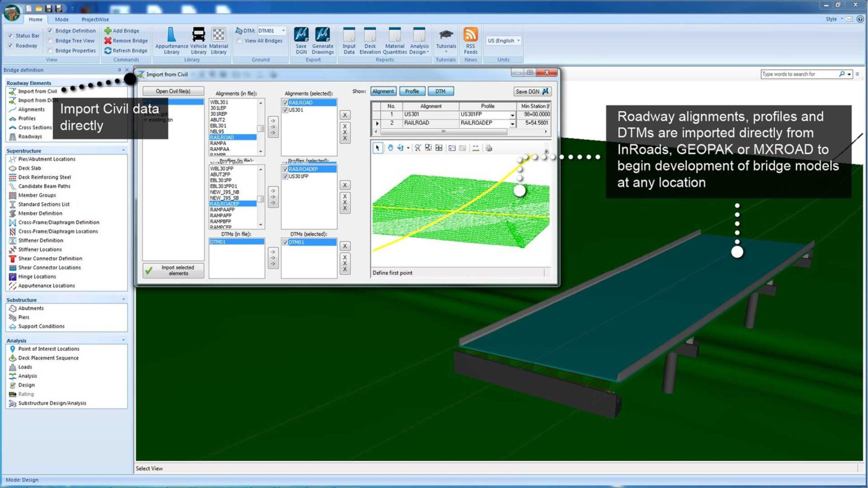868x488 pixels.
Task: Select Deck Slab in the Superstructure panel
Action: tap(29, 168)
